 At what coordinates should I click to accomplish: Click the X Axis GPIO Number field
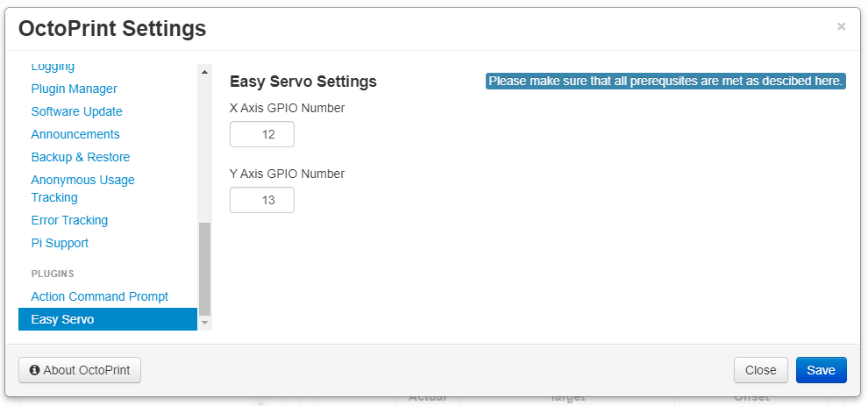click(262, 134)
